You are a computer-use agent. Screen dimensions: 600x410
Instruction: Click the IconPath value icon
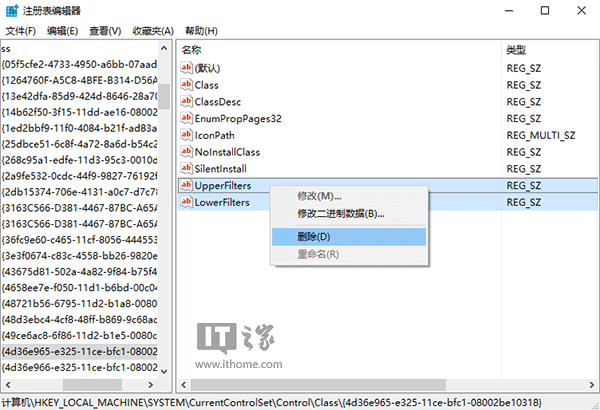pos(186,135)
